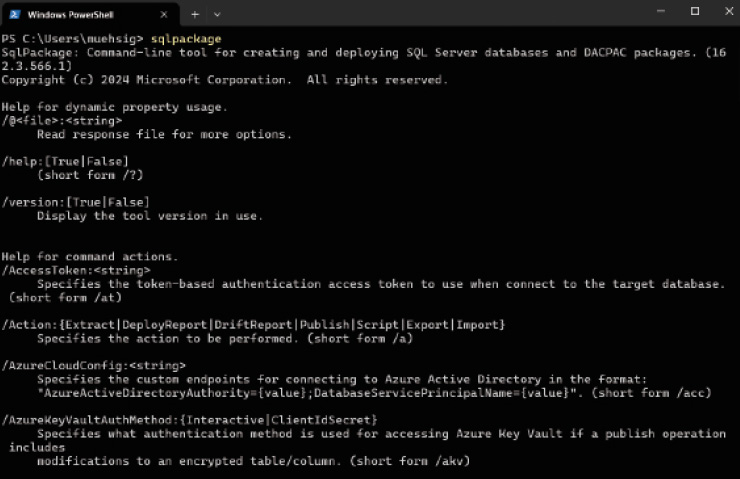Click the /AzureKeyVaultAuthMethod option line

pos(190,420)
